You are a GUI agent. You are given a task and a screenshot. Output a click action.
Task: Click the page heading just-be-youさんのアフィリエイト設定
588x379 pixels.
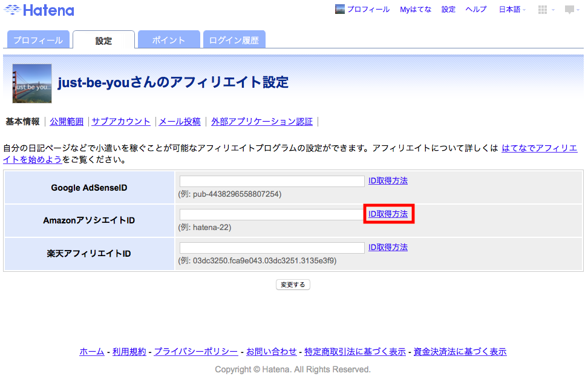(173, 82)
